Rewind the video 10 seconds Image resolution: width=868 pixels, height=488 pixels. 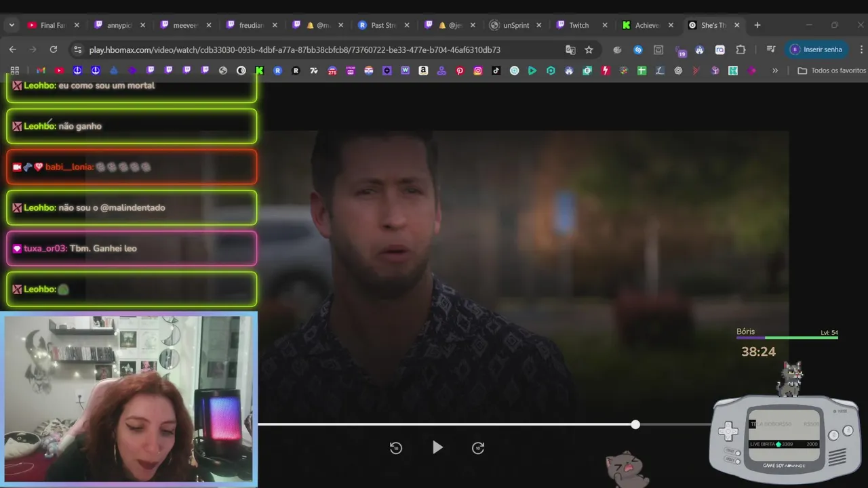click(396, 447)
